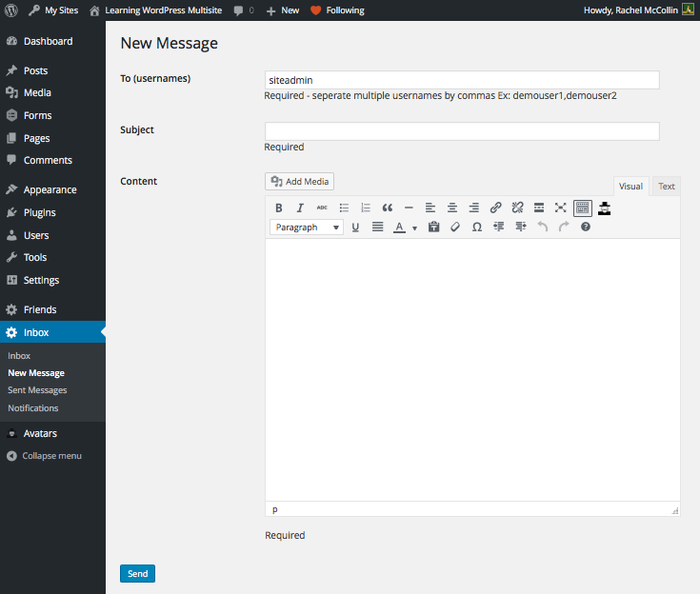Click the Subject input field
This screenshot has width=700, height=594.
click(x=462, y=131)
